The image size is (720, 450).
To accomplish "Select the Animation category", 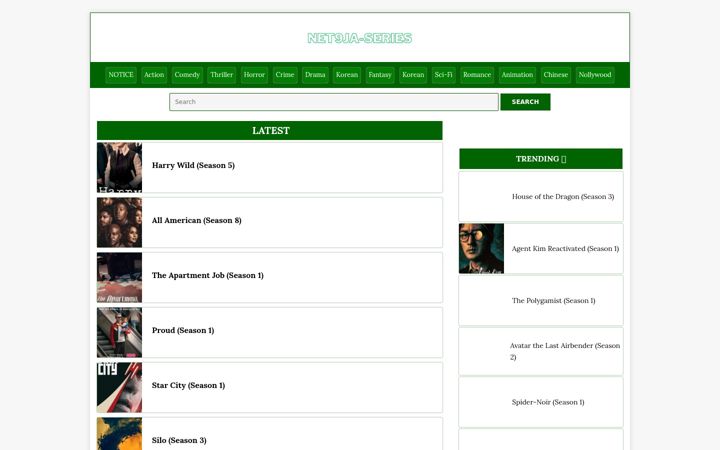I will tap(517, 75).
